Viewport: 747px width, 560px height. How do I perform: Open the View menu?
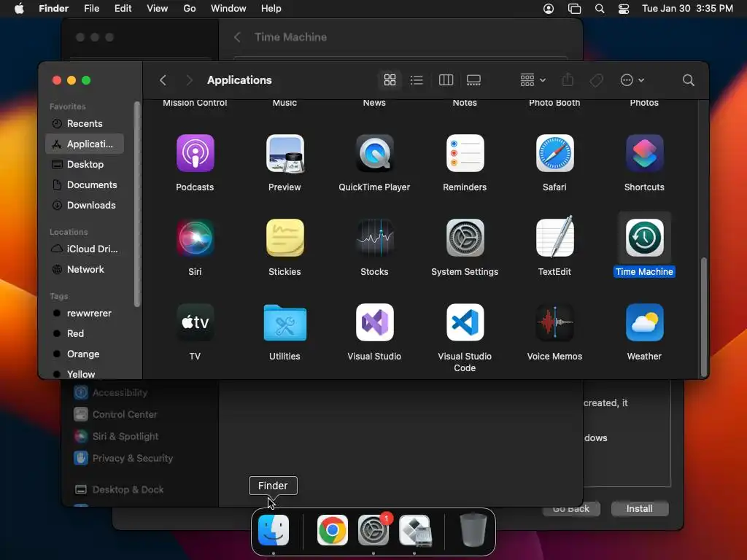click(x=158, y=9)
